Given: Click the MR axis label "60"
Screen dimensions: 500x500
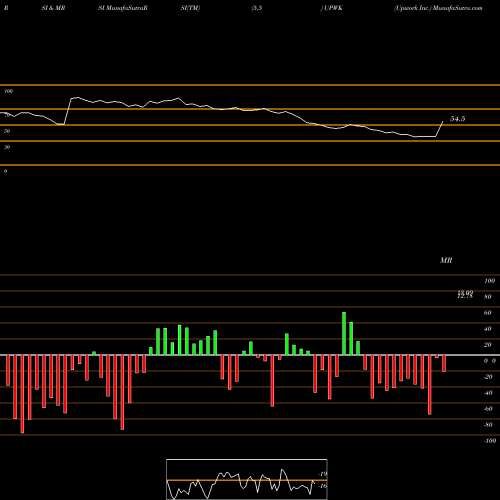Looking at the screenshot, I should coord(487,313).
